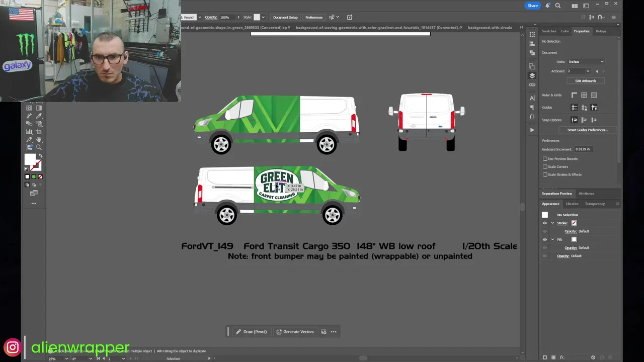Toggle Scale Strokes & Effects checkbox
This screenshot has height=362, width=644.
tap(545, 174)
